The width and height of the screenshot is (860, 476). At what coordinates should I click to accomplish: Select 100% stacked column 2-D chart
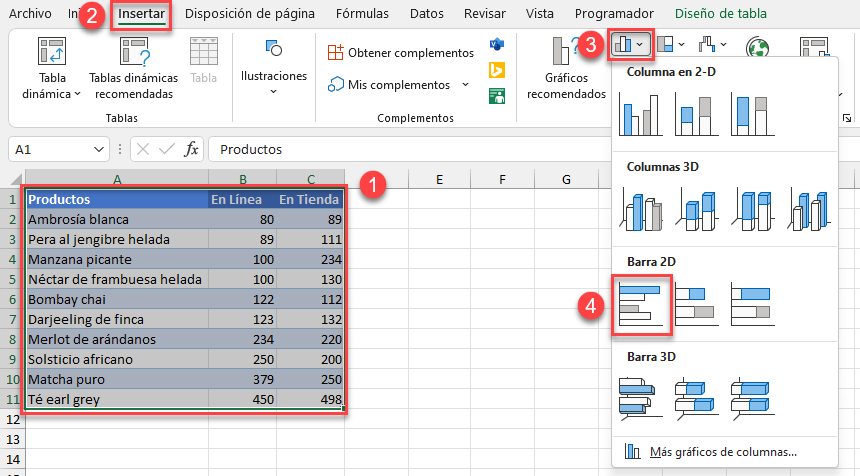coord(752,115)
